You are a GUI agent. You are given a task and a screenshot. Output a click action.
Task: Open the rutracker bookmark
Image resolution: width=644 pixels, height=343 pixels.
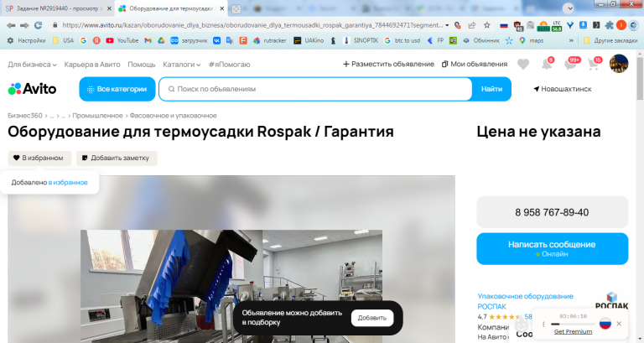[x=270, y=40]
